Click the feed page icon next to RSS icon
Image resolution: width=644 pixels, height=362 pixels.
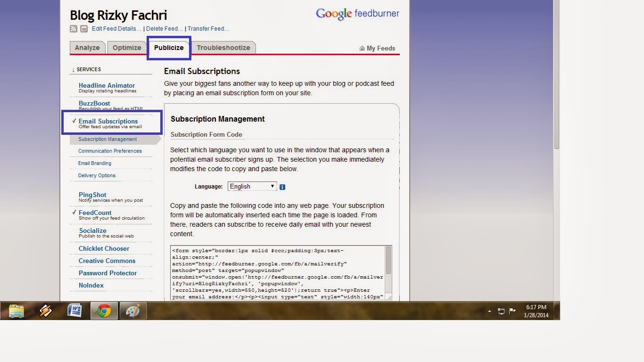click(x=84, y=29)
